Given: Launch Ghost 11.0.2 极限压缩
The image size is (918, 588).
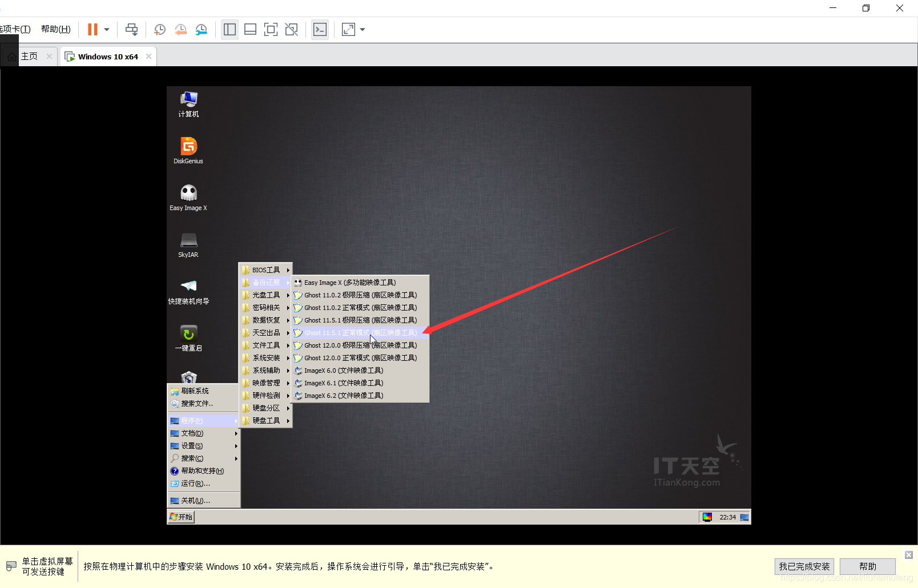Looking at the screenshot, I should pos(360,295).
